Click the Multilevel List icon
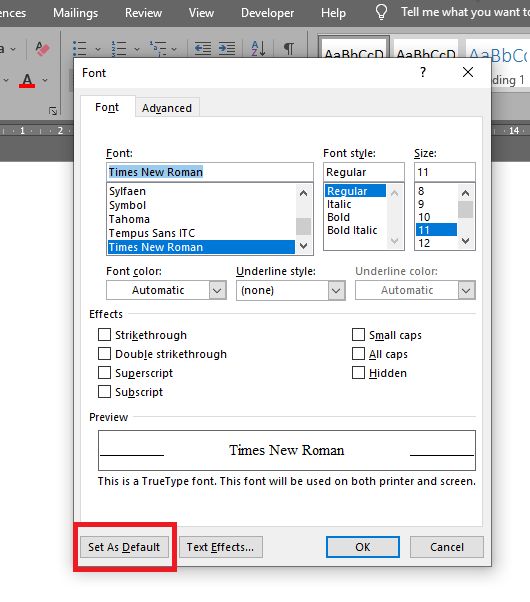Viewport: 530px width, 602px height. (158, 49)
